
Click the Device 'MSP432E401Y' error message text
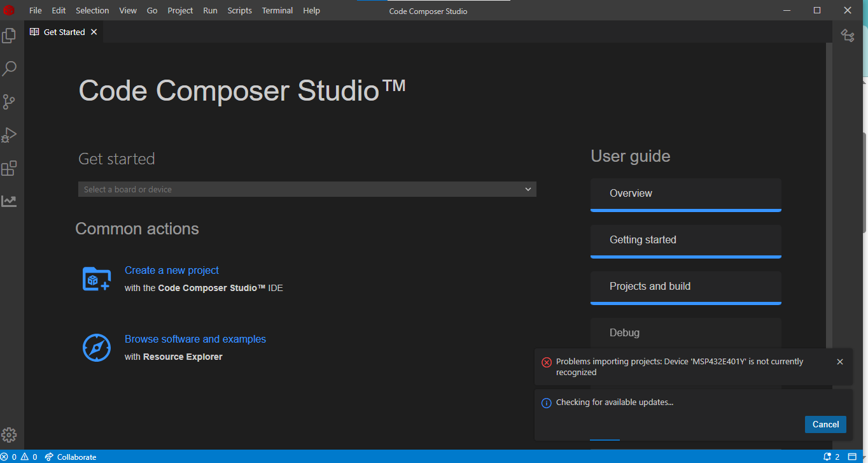(x=680, y=367)
